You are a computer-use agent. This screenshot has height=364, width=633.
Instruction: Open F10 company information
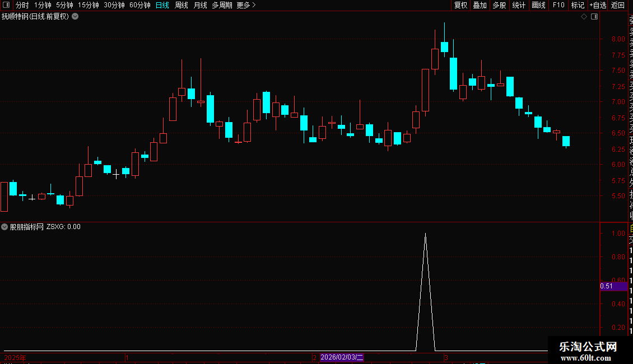click(558, 5)
